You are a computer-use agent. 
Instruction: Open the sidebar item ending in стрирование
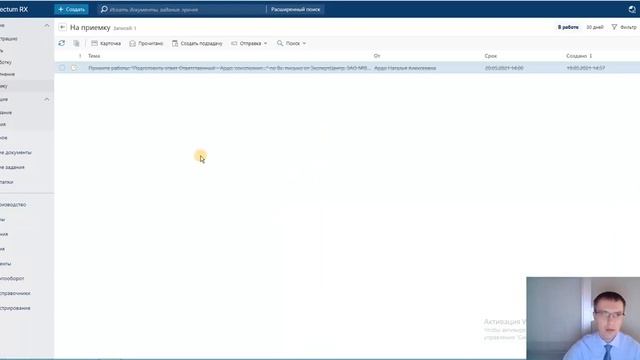pyautogui.click(x=15, y=308)
